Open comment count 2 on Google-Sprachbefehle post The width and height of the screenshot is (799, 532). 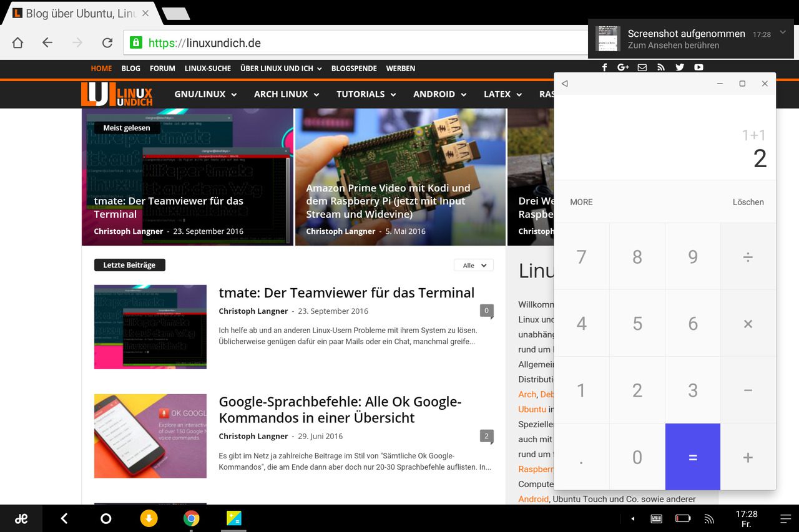pyautogui.click(x=487, y=436)
